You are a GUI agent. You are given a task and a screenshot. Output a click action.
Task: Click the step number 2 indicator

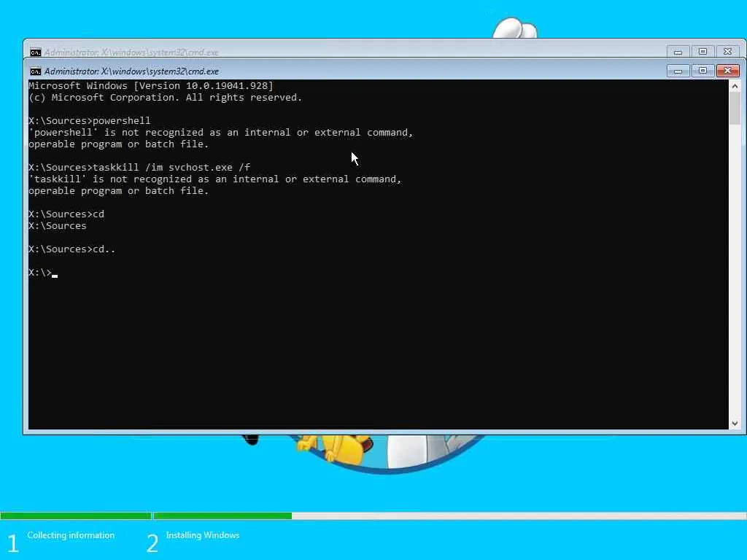pyautogui.click(x=152, y=543)
